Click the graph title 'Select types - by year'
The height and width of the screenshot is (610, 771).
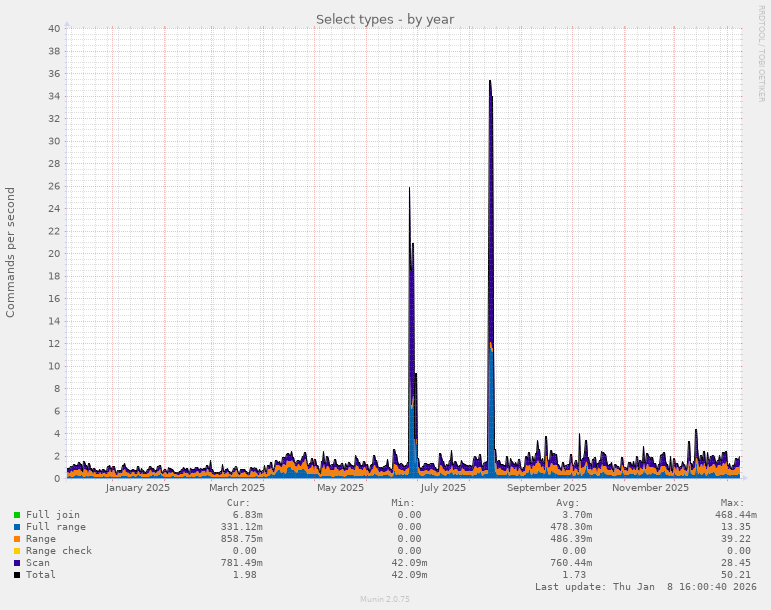[x=385, y=19]
